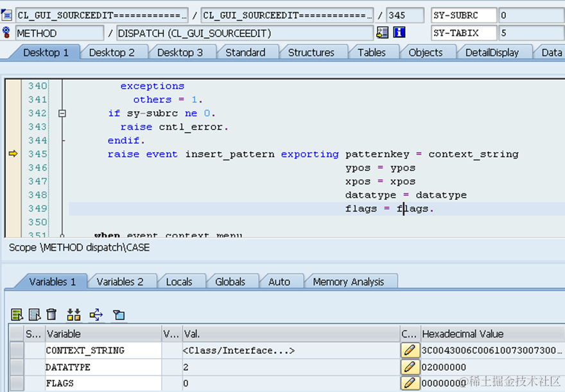Open the Objects tab
The height and width of the screenshot is (392, 565).
pyautogui.click(x=426, y=53)
